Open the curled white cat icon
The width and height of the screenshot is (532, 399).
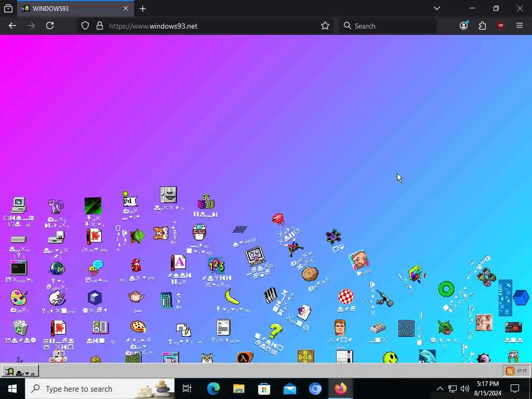coord(57,299)
